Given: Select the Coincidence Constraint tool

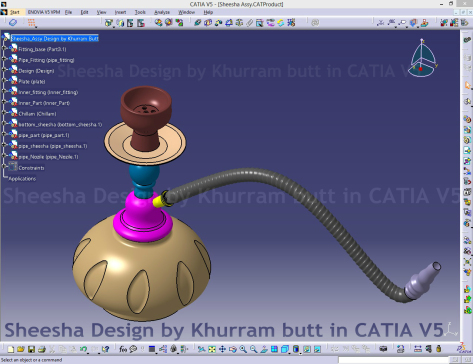Looking at the screenshot, I should pos(198,23).
